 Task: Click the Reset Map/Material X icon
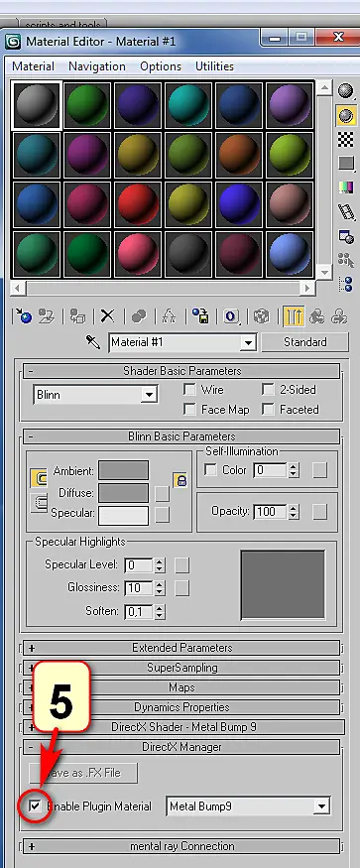pos(107,316)
